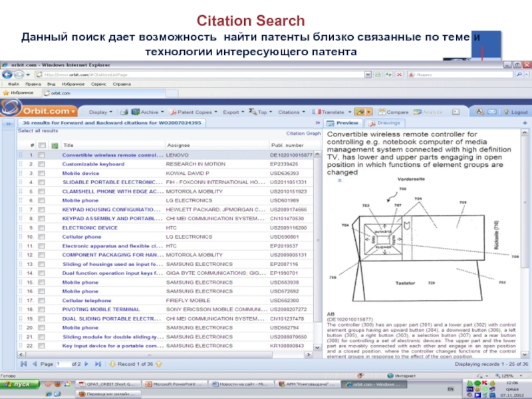Open the Citations dropdown menu
The width and height of the screenshot is (532, 399).
tap(291, 112)
